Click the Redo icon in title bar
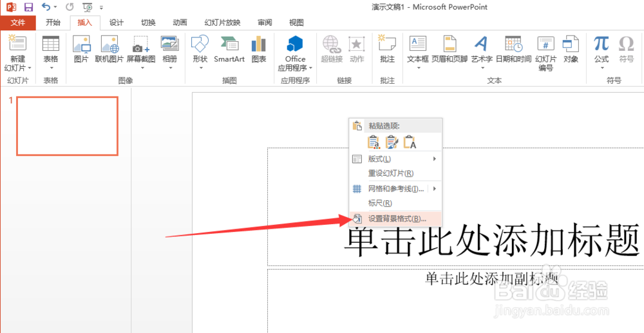The height and width of the screenshot is (333, 644). pos(70,7)
